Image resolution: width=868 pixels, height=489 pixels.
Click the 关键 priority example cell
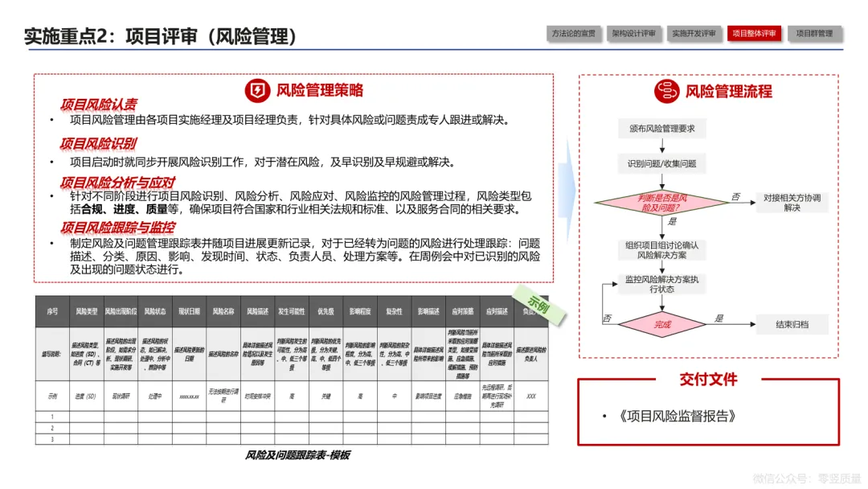[x=326, y=396]
